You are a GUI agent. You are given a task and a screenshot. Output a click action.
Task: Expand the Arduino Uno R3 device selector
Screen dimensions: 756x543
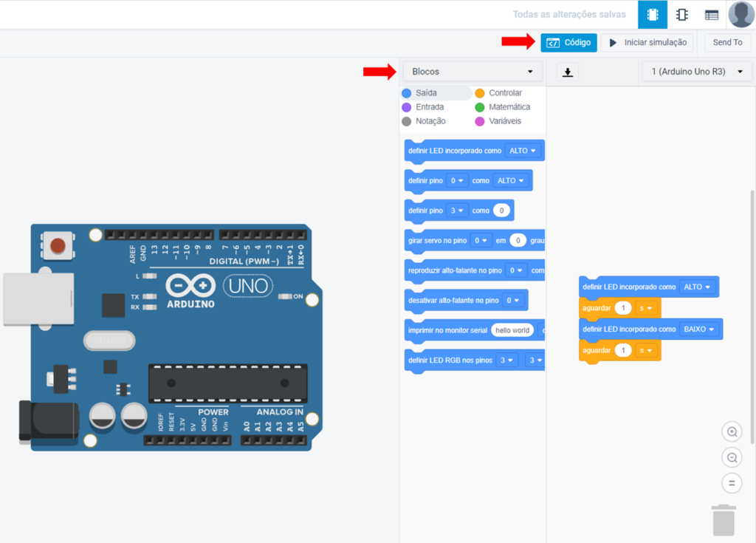[696, 72]
